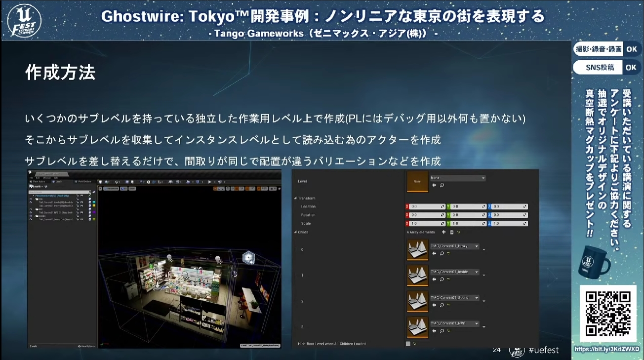Image resolution: width=644 pixels, height=360 pixels.
Task: Click the use-selected arrow for TMC_Convini01_Sound
Action: coord(434,305)
